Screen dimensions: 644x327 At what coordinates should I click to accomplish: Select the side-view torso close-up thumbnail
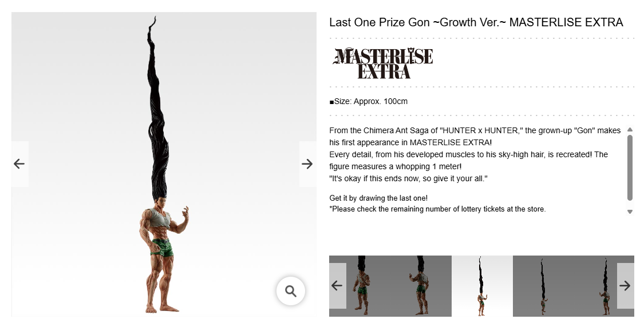pyautogui.click(x=421, y=286)
